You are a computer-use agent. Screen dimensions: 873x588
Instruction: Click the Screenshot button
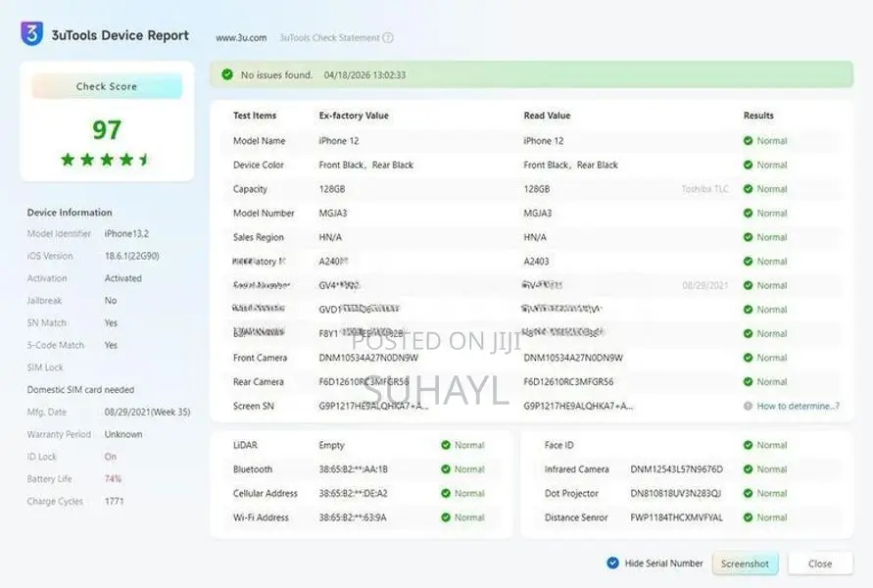coord(745,563)
